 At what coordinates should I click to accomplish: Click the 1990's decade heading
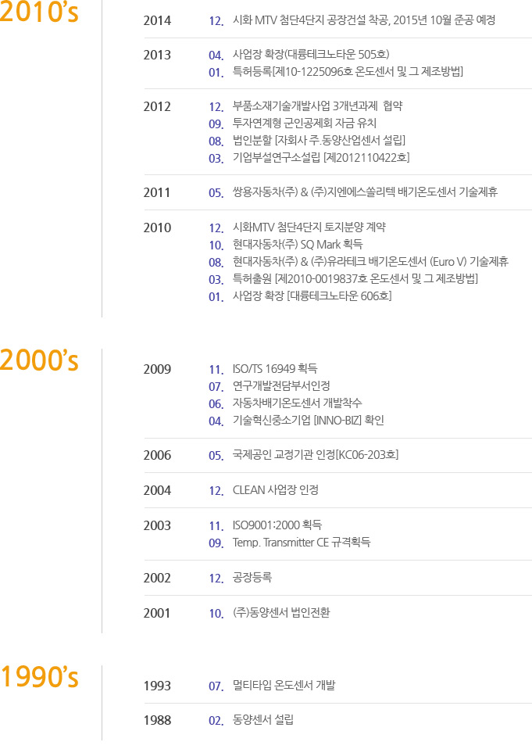(40, 677)
